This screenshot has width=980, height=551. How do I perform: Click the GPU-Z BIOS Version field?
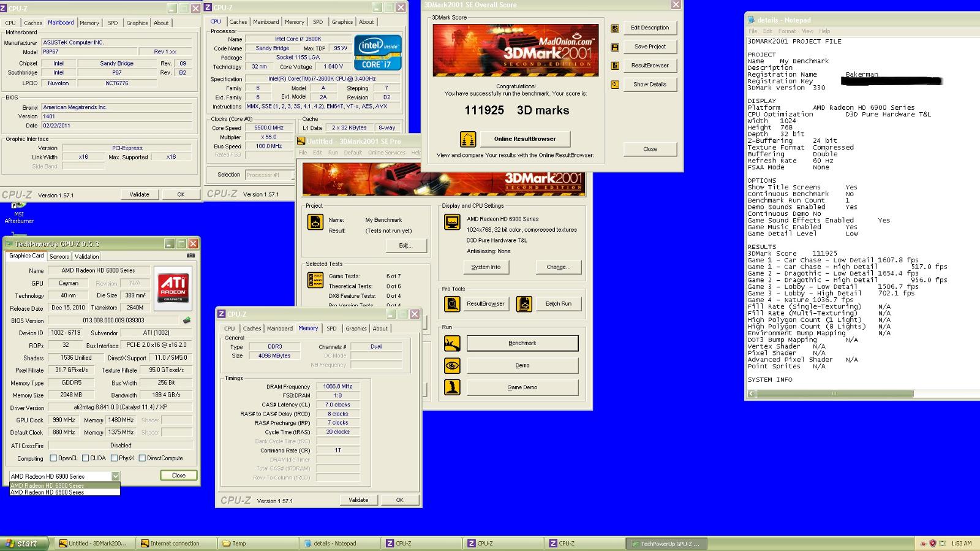click(115, 321)
